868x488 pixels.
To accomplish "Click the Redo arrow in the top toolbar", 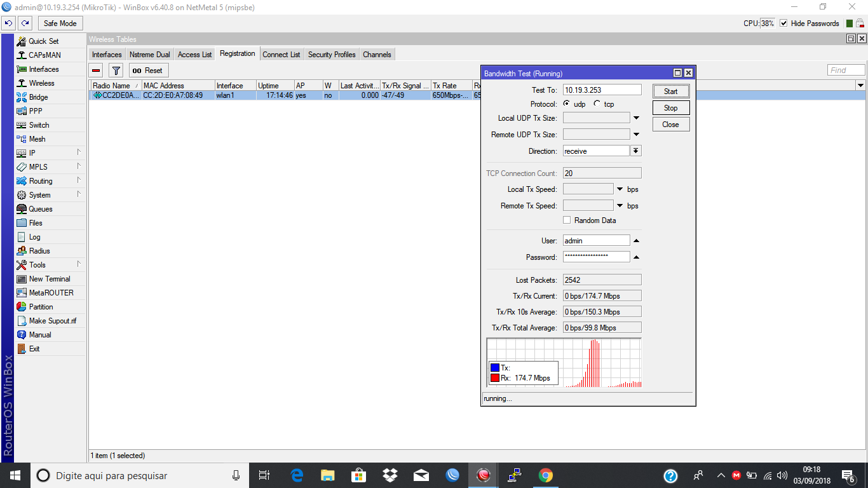I will coord(25,24).
